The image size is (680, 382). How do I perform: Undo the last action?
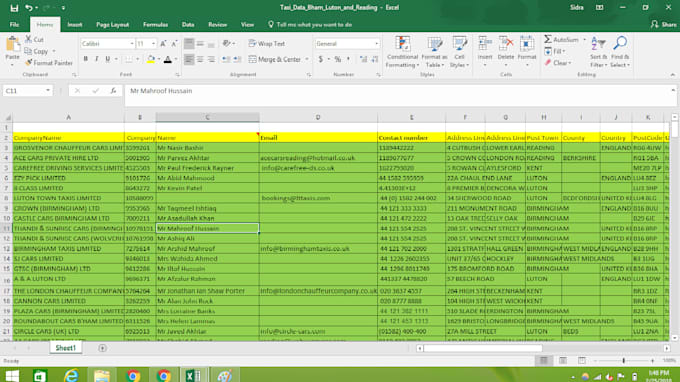pos(29,8)
